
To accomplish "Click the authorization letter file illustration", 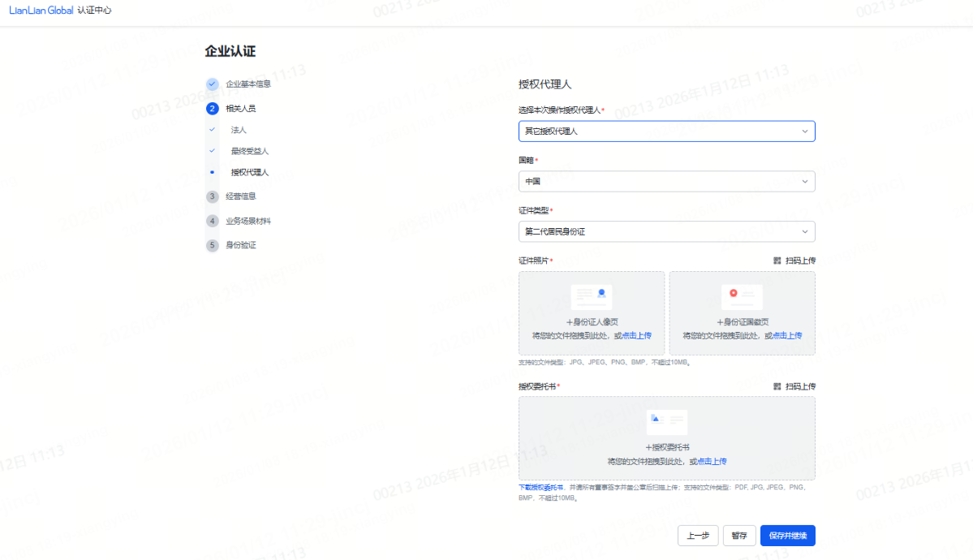I will (666, 421).
